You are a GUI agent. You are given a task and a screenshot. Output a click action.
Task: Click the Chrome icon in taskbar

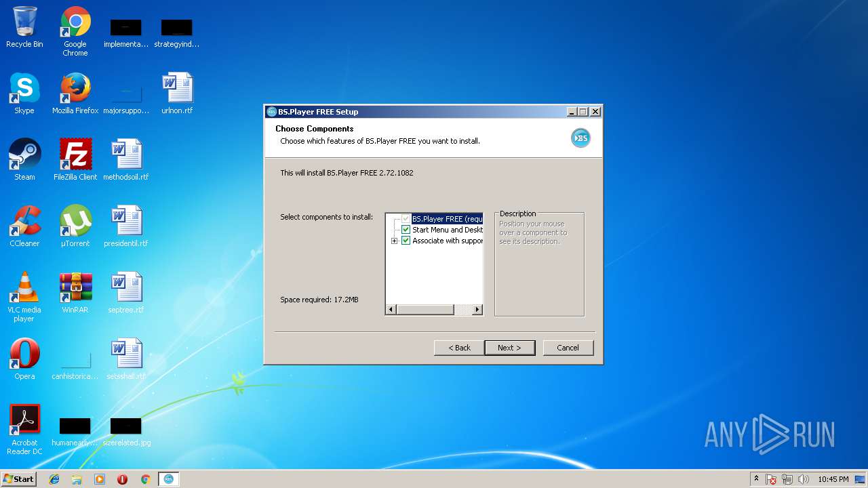coord(145,479)
